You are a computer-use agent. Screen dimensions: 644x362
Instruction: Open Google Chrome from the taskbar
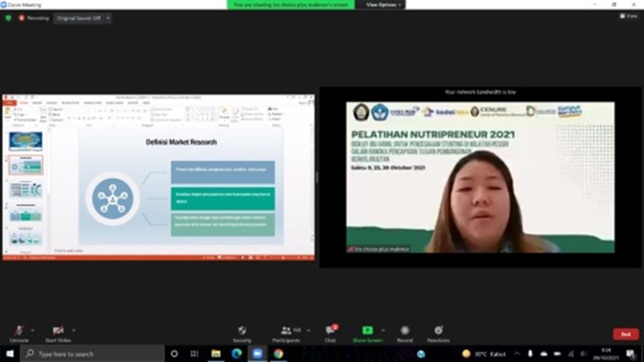(278, 354)
